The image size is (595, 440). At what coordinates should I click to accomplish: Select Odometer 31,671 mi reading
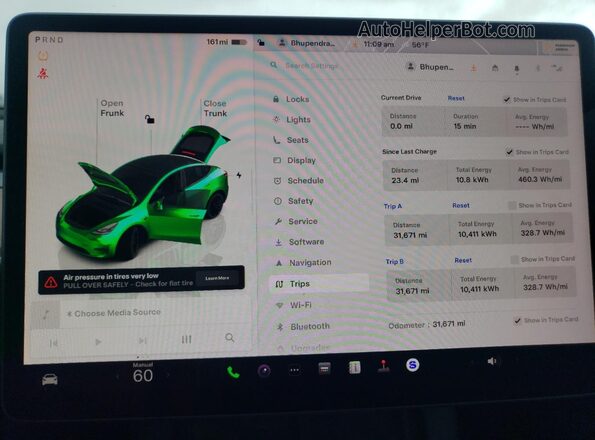point(427,324)
